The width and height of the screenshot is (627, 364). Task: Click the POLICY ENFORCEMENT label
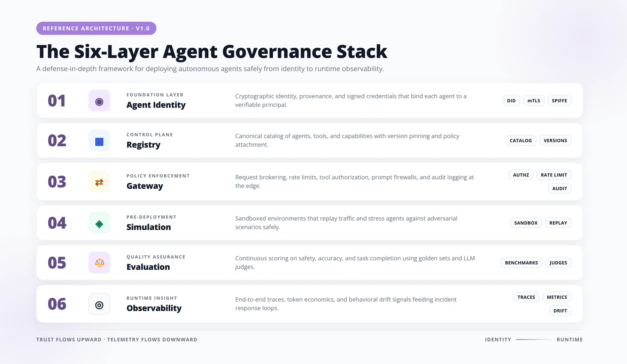[158, 176]
